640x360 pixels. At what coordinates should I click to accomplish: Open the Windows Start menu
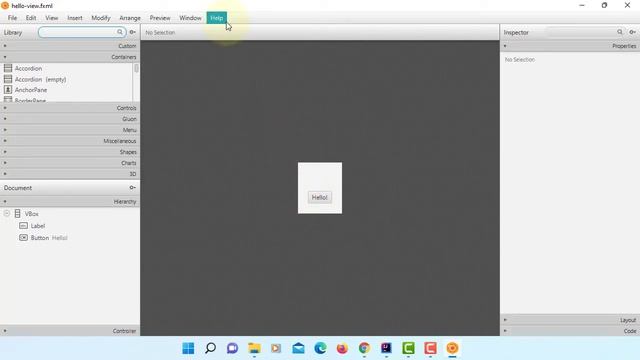click(188, 348)
